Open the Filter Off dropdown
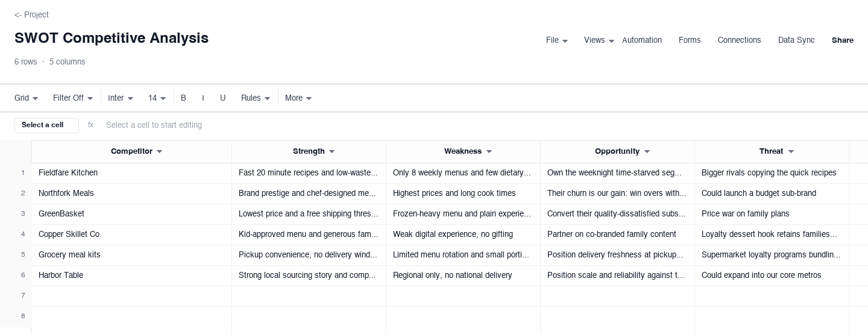This screenshot has width=868, height=334. (73, 98)
